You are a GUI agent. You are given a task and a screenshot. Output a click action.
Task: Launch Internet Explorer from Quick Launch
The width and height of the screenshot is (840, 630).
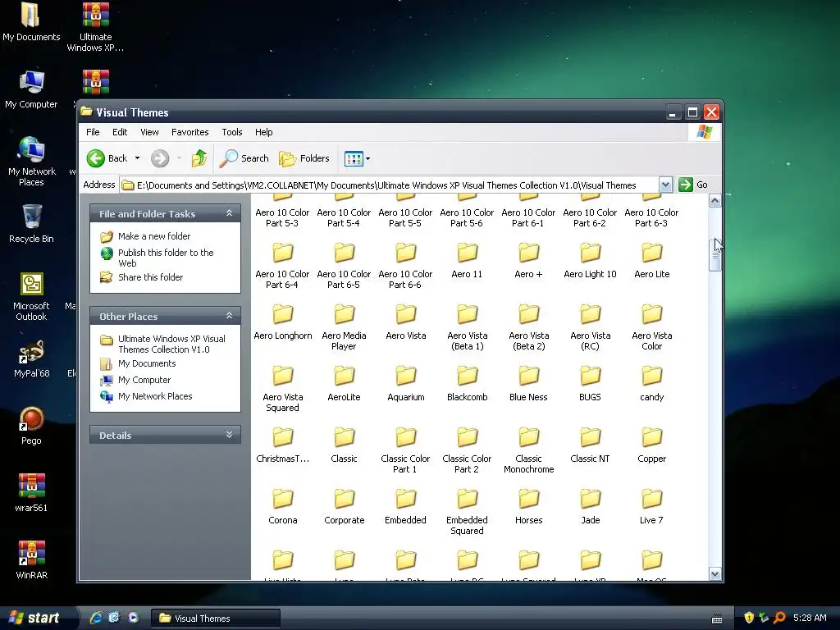[95, 618]
